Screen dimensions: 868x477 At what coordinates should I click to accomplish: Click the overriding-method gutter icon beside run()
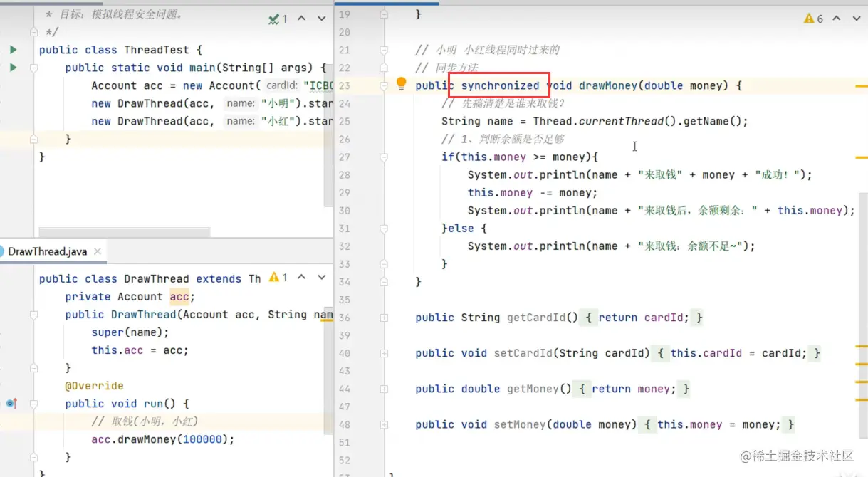coord(11,403)
